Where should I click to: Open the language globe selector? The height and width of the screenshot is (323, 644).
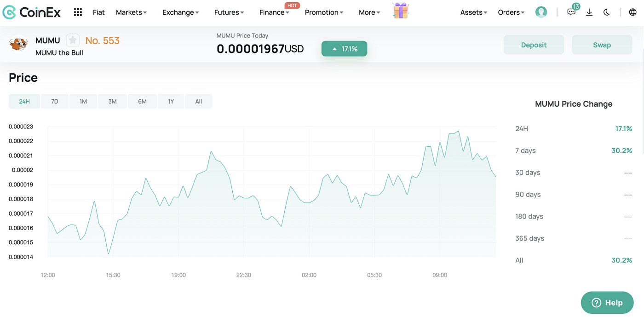632,12
